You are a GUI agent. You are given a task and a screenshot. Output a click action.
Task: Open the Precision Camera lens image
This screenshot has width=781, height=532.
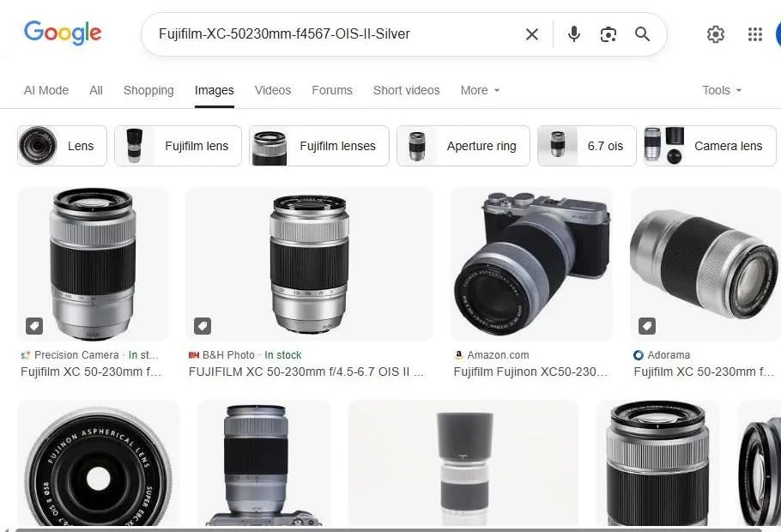coord(93,264)
